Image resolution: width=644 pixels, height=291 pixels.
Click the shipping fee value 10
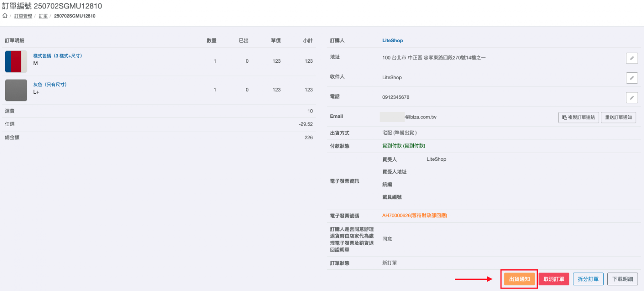[310, 111]
